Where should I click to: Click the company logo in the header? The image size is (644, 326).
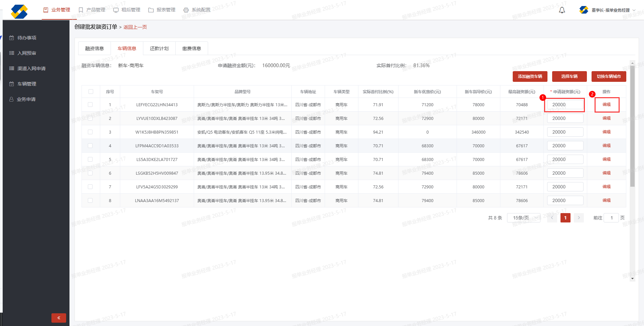click(19, 11)
